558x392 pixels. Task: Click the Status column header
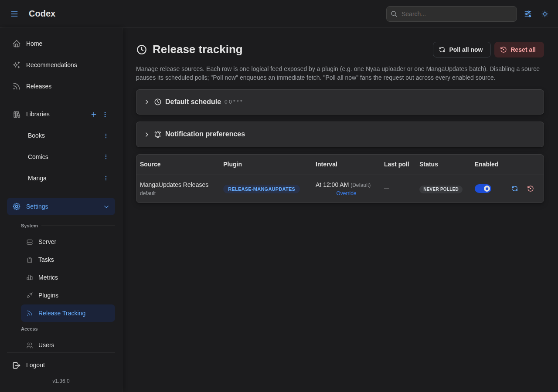point(429,164)
